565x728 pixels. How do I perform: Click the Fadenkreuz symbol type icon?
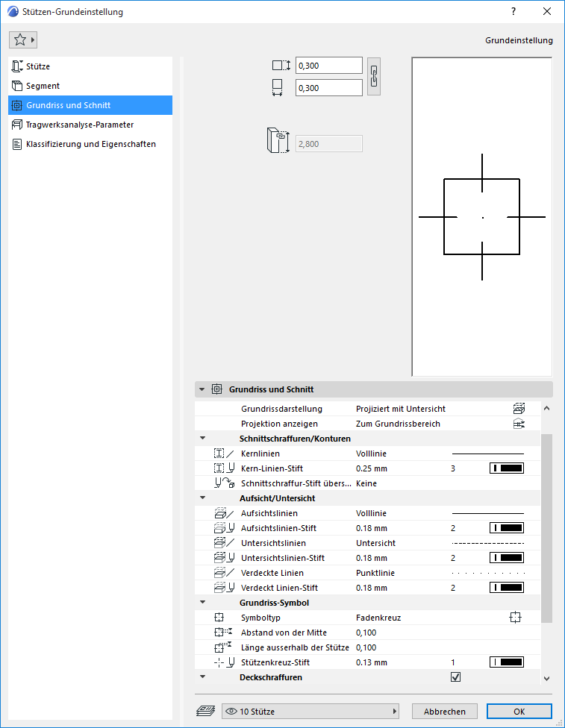(515, 618)
